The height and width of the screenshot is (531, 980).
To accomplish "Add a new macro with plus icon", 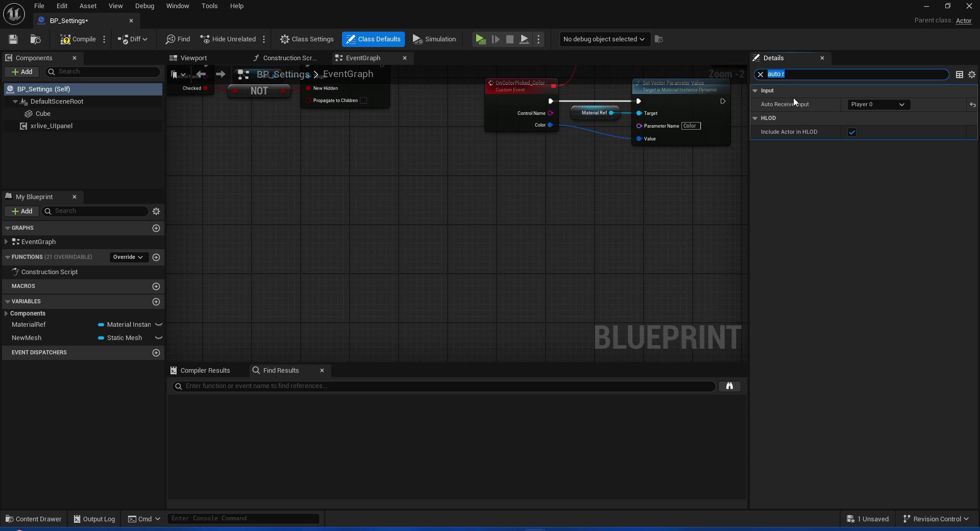I will [x=156, y=286].
